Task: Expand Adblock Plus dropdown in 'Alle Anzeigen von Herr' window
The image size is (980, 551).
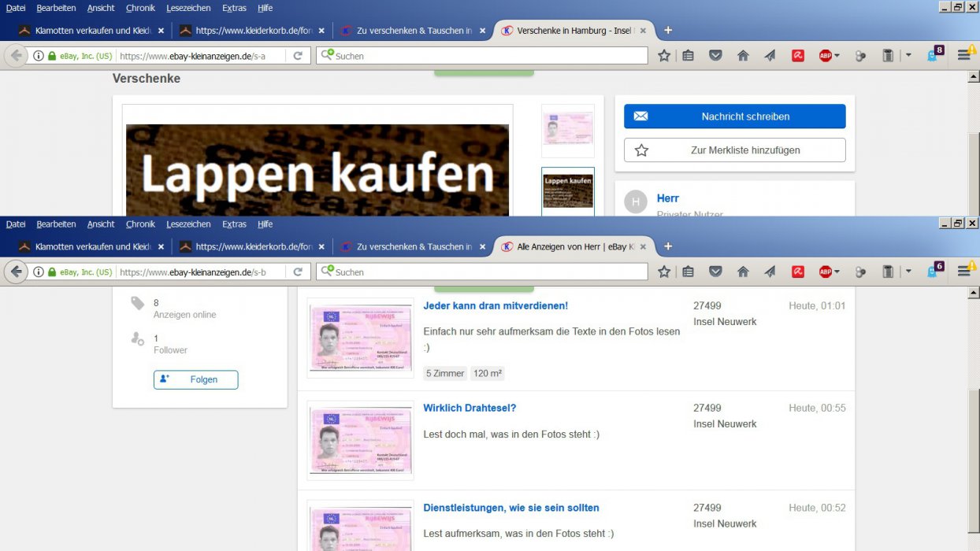Action: pos(837,272)
